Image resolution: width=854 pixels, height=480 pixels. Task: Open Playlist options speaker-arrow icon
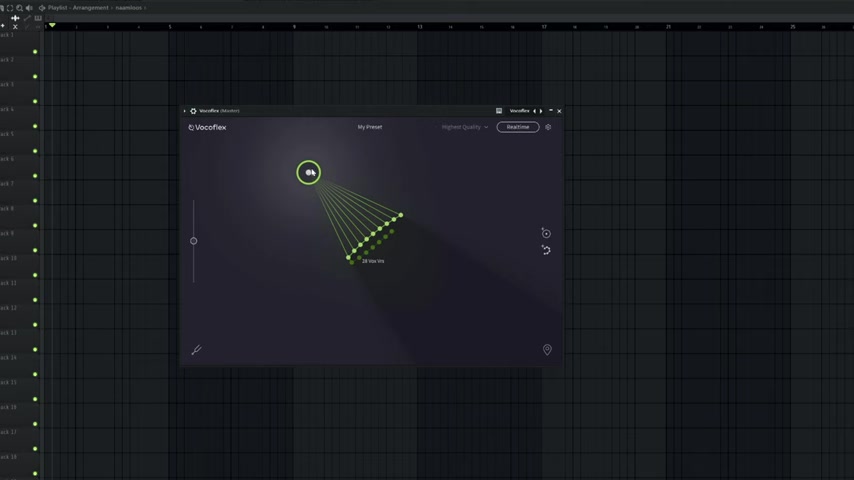pyautogui.click(x=42, y=8)
